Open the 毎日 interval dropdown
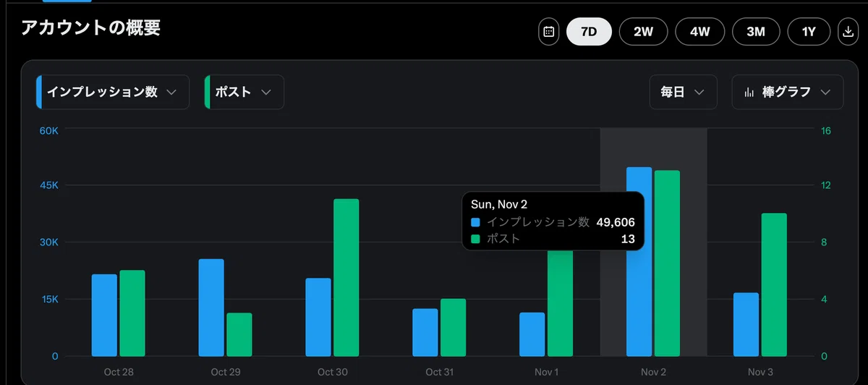The image size is (868, 385). tap(684, 92)
